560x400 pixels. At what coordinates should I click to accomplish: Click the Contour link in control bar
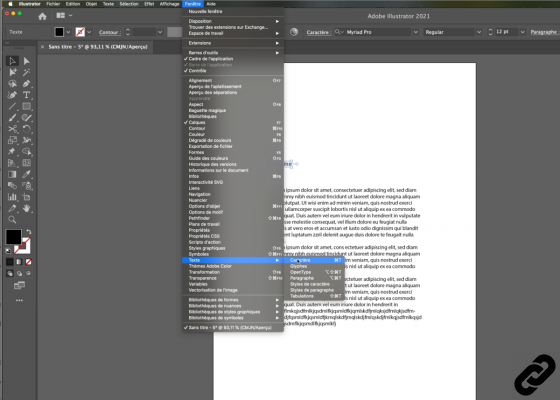[109, 32]
